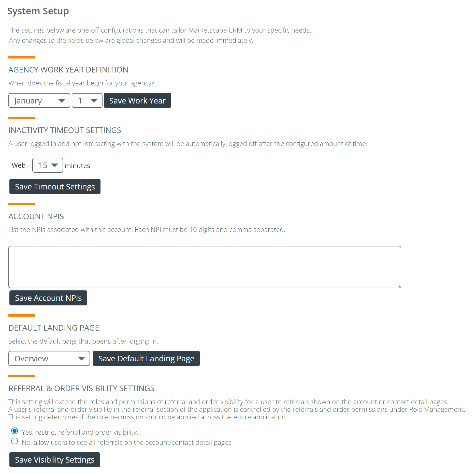The width and height of the screenshot is (476, 473).
Task: Expand the Web timeout minutes dropdown
Action: pyautogui.click(x=48, y=165)
